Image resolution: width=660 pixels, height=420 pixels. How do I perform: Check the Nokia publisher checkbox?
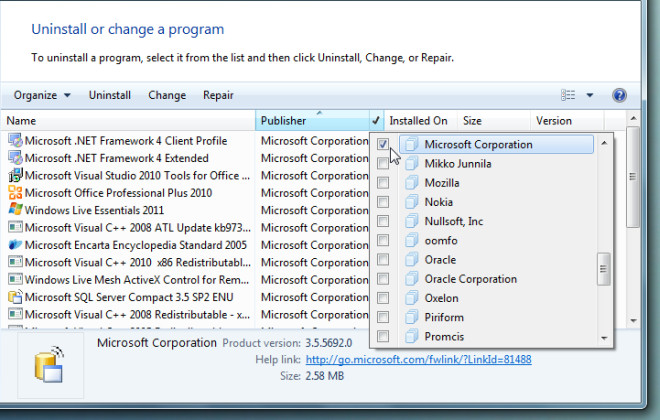[383, 202]
